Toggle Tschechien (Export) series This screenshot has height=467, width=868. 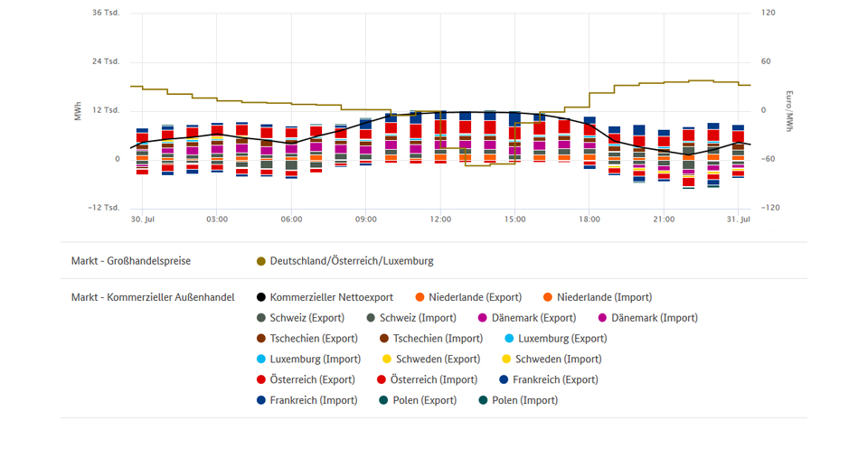click(x=307, y=339)
